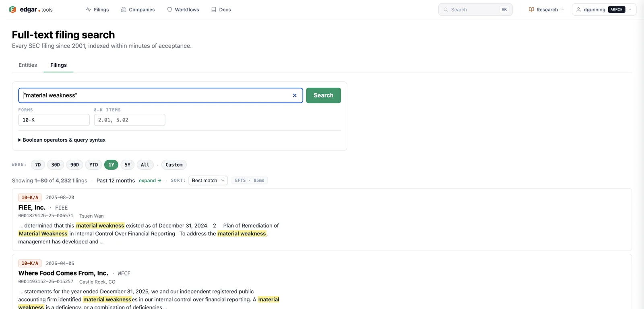Click the Filings pulse icon in navbar

(x=89, y=10)
